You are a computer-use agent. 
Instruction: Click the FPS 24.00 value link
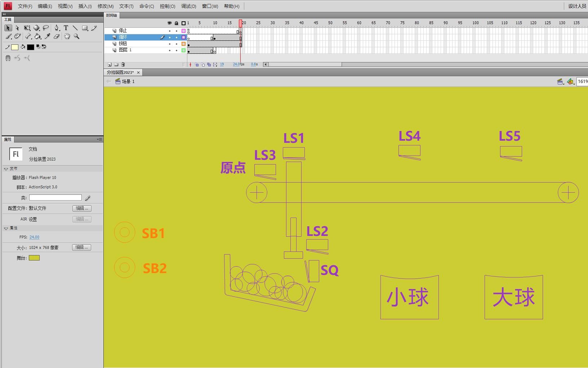click(x=34, y=237)
